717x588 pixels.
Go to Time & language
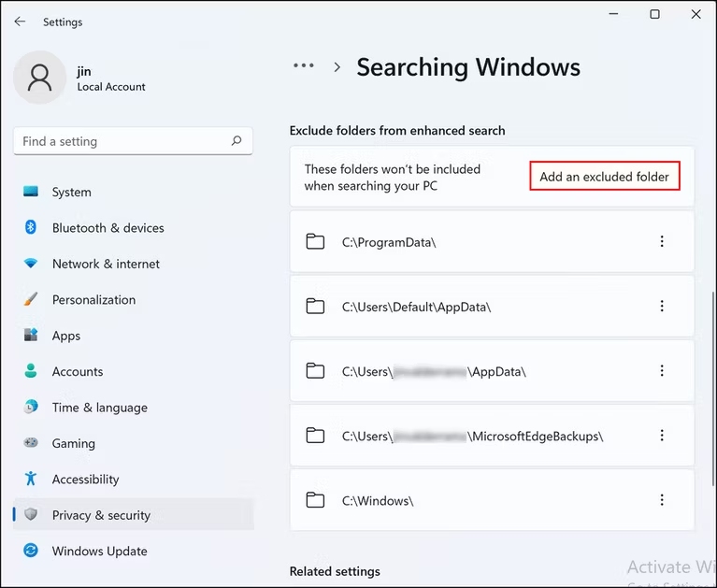pyautogui.click(x=133, y=408)
